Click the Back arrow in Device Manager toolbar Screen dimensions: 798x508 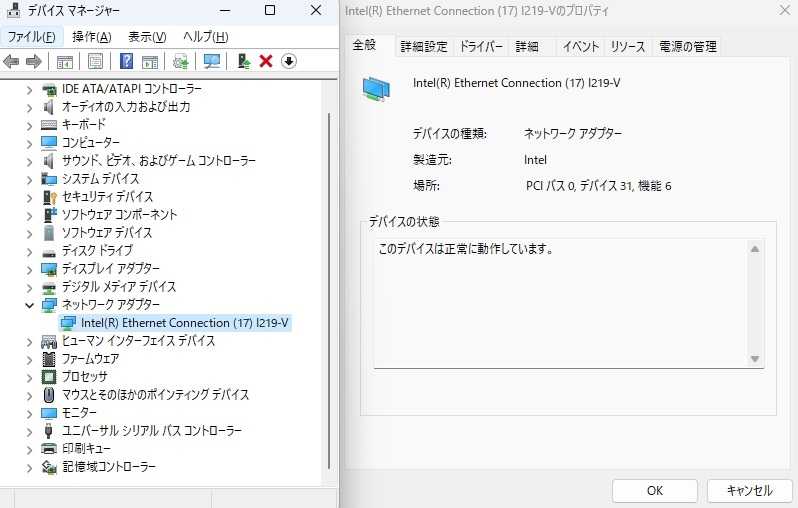11,62
